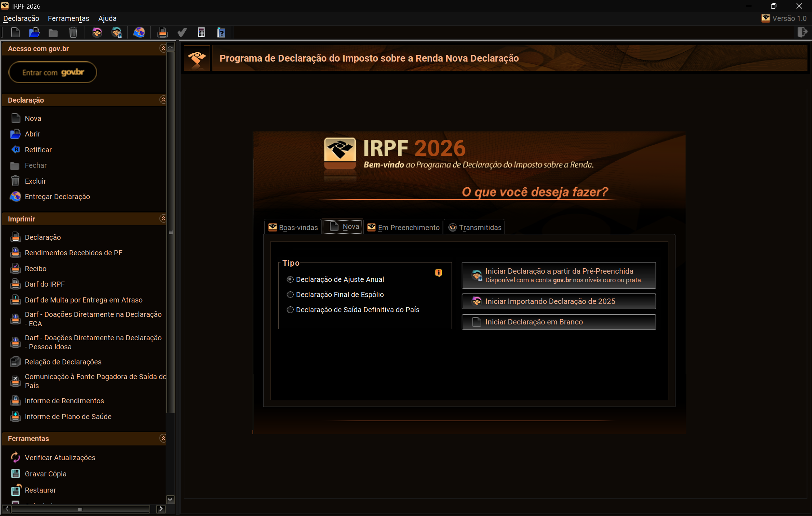Image resolution: width=812 pixels, height=516 pixels.
Task: Click the pre-filled declaration toolbar icon with padlock
Action: point(117,33)
